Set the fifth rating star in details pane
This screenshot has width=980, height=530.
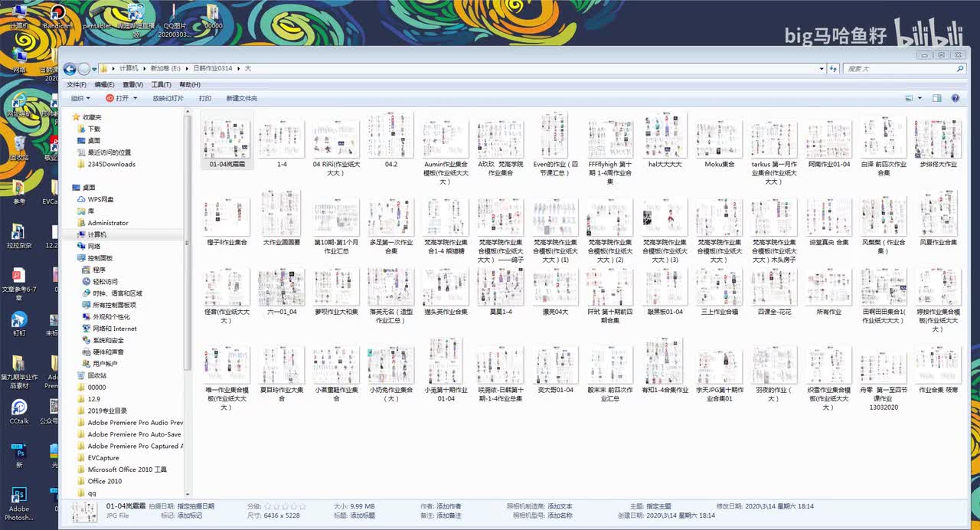[x=302, y=506]
